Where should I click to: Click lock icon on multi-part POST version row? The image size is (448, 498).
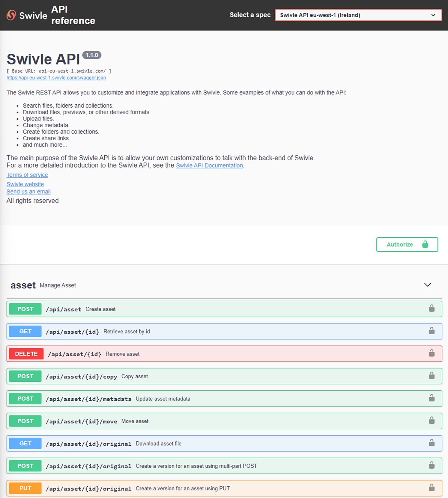(x=432, y=465)
